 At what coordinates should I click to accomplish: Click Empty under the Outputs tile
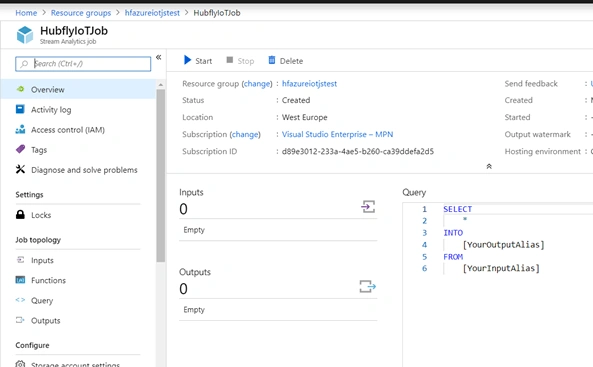click(x=194, y=309)
